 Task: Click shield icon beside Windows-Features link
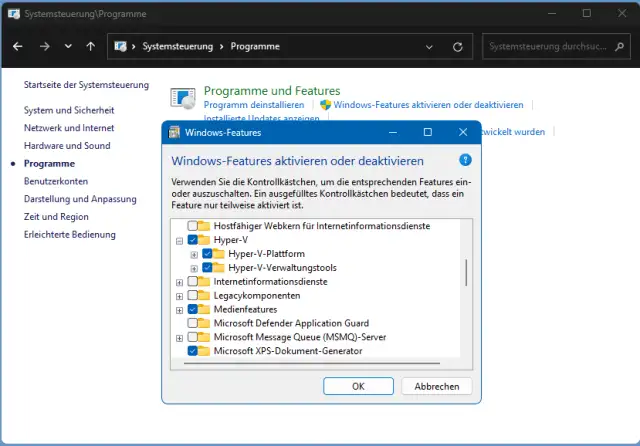[x=325, y=105]
